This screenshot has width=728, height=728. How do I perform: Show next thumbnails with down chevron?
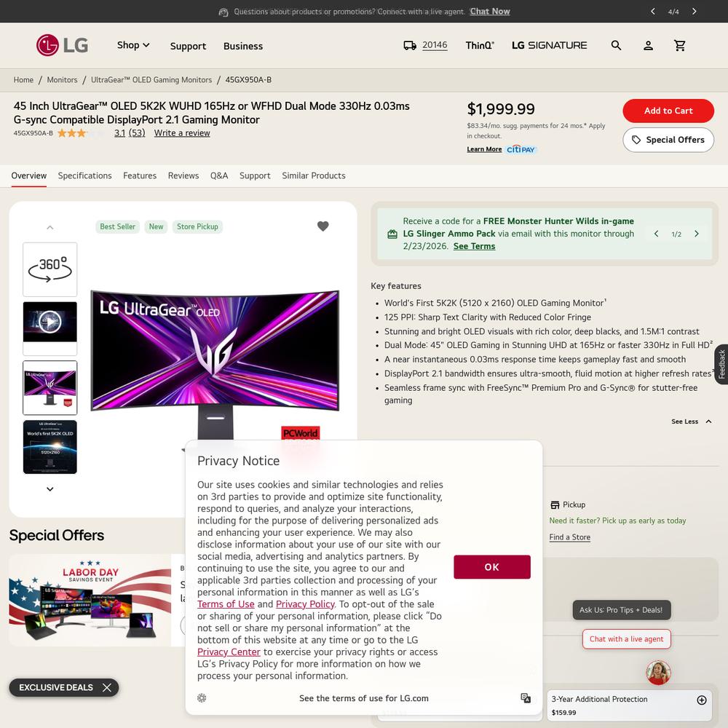pyautogui.click(x=50, y=489)
